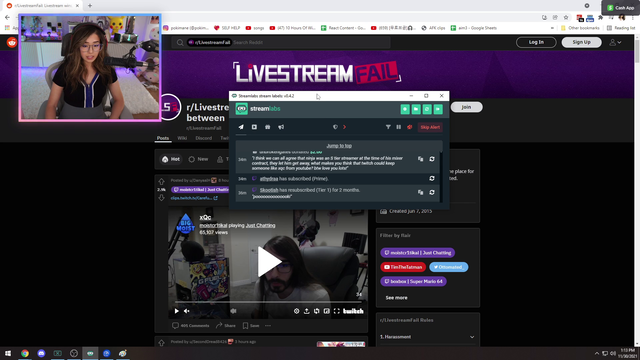Open the Just Chatting category link on clip

click(x=260, y=225)
